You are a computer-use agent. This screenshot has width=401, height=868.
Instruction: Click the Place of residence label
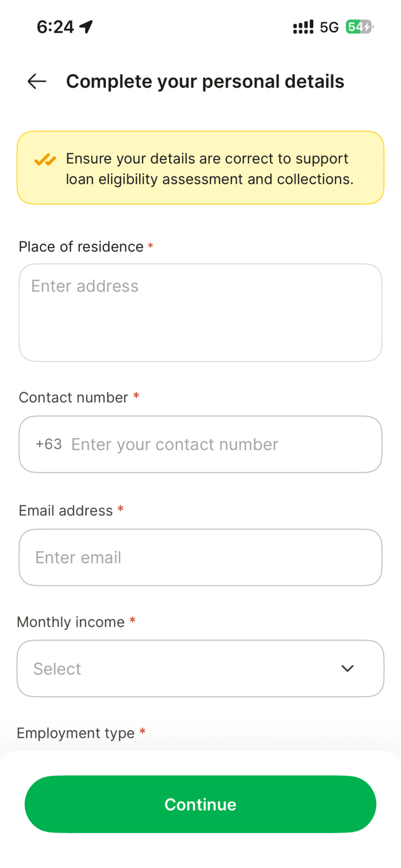[81, 247]
